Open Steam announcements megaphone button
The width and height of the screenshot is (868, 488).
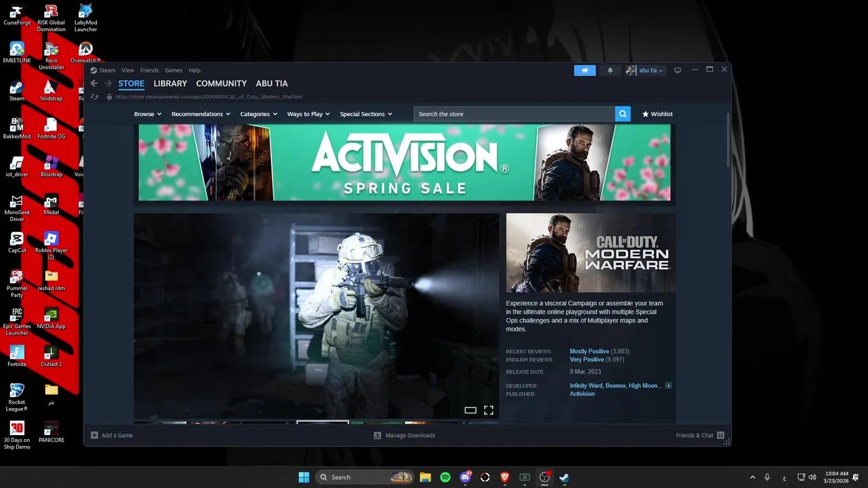click(585, 70)
